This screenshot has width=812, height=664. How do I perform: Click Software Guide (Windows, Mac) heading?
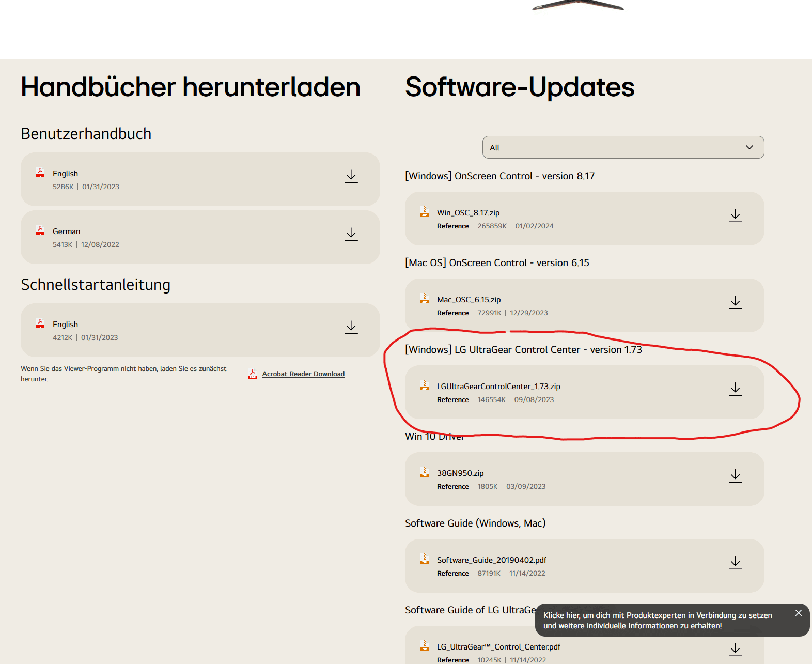tap(475, 523)
